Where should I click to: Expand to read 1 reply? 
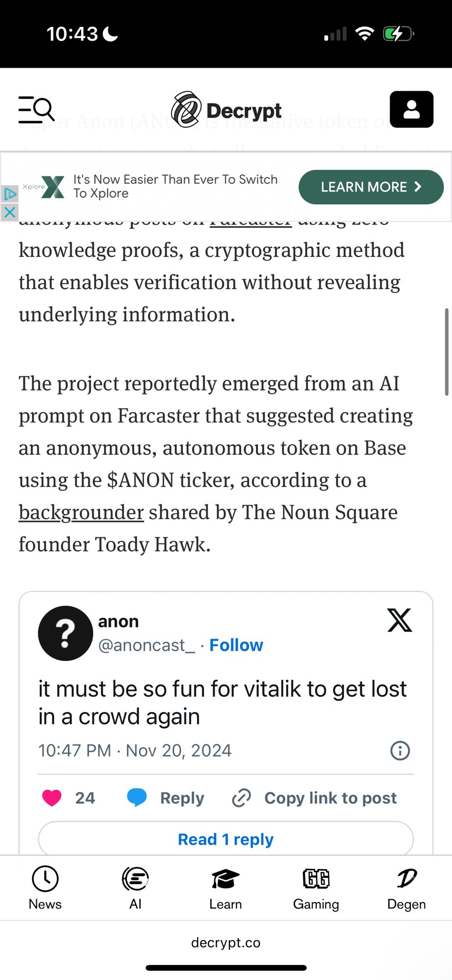pos(226,838)
